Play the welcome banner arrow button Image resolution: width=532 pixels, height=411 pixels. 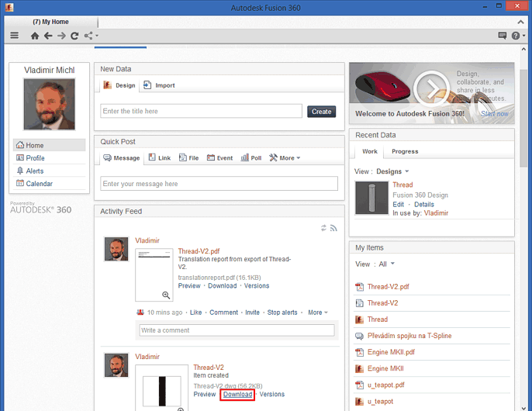(x=431, y=88)
